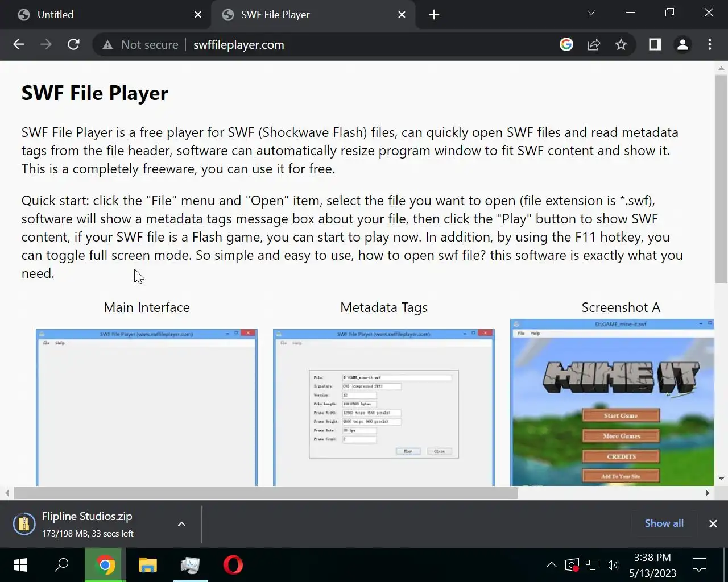Image resolution: width=728 pixels, height=582 pixels.
Task: Reload the SWF File Player page
Action: coord(73,45)
